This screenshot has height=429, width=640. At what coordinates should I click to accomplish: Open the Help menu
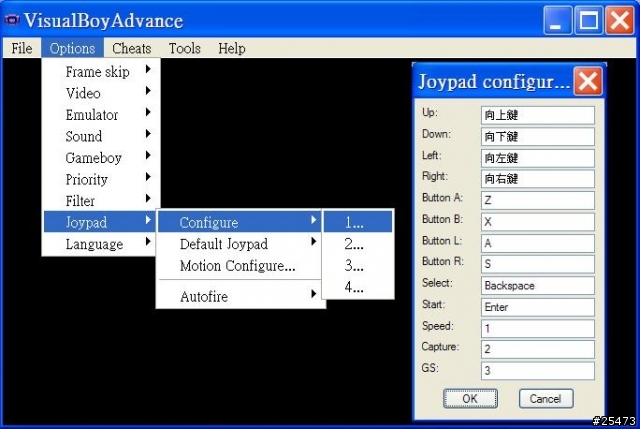pyautogui.click(x=231, y=48)
